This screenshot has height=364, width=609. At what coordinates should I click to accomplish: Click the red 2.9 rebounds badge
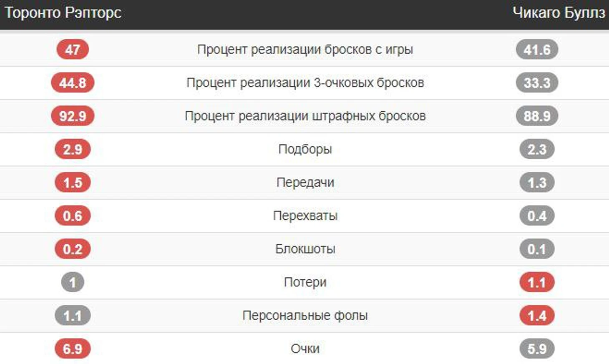(73, 149)
